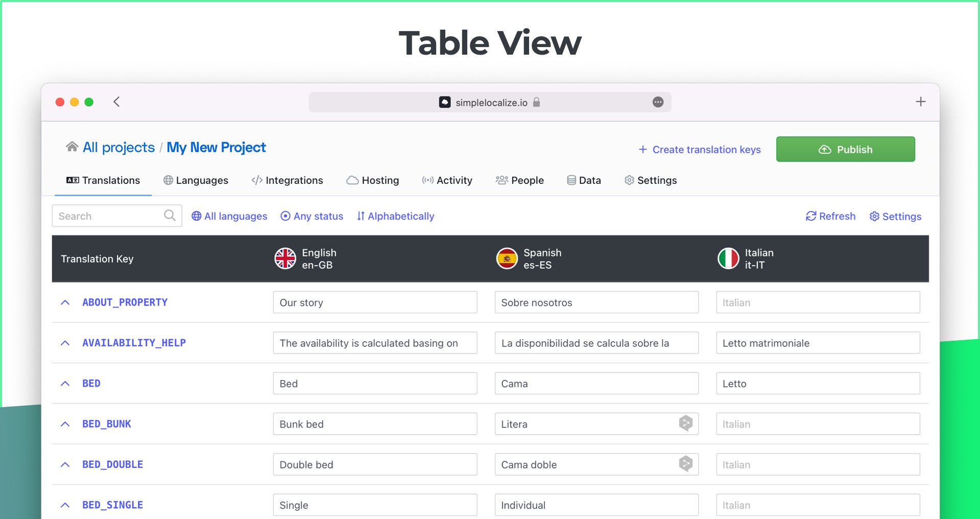Click the Spain flag in Spanish column
Image resolution: width=980 pixels, height=519 pixels.
coord(507,258)
